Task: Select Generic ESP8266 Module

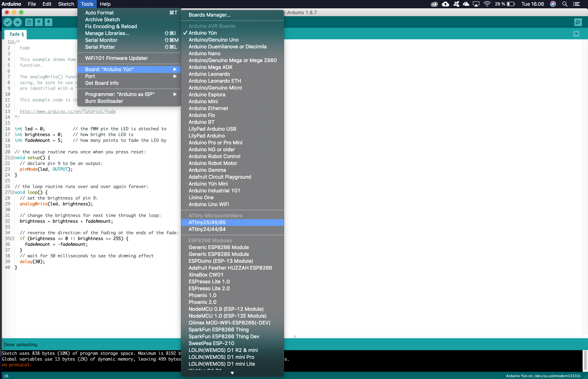Action: point(232,247)
